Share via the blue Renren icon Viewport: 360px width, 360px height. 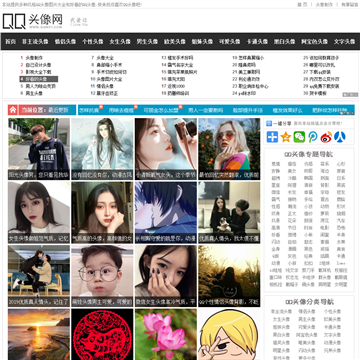[x=340, y=137]
